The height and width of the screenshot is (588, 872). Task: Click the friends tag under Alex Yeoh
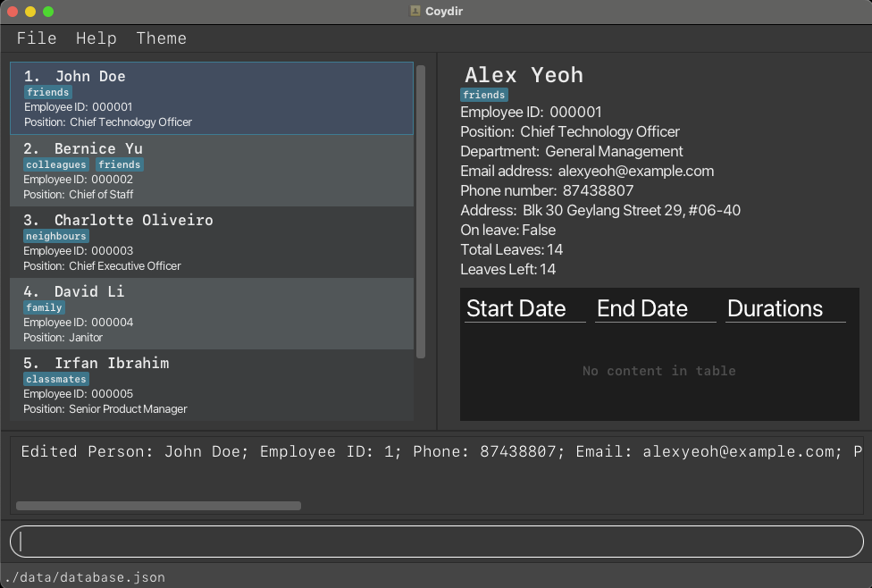[484, 95]
